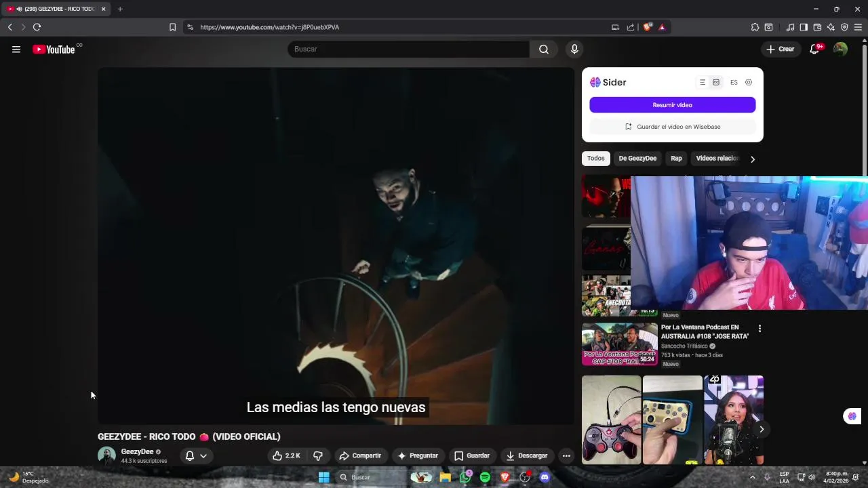Screen dimensions: 868x488
Task: Go to the YouTube home logo
Action: 54,49
